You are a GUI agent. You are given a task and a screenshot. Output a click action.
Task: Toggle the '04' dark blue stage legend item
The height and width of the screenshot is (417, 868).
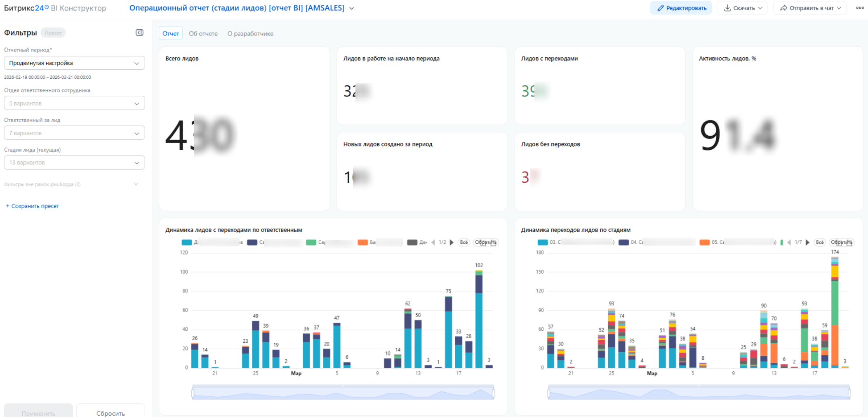pyautogui.click(x=656, y=243)
